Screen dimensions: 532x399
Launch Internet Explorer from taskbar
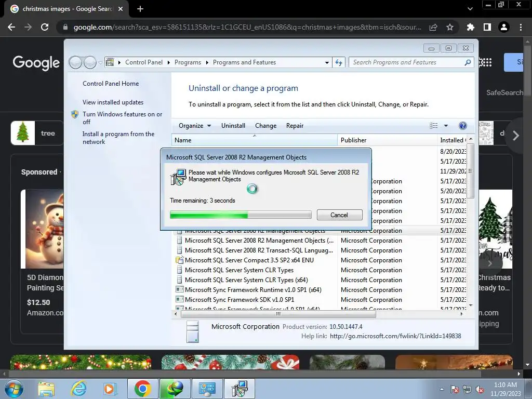coord(78,389)
